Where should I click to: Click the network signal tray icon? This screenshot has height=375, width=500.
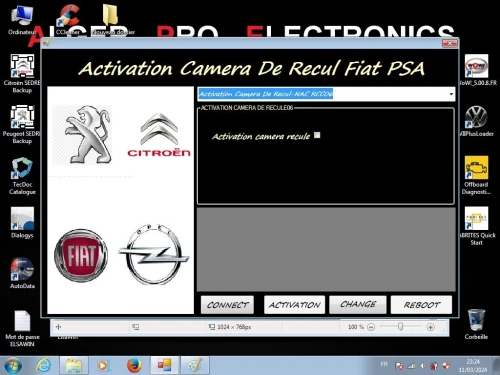(411, 366)
